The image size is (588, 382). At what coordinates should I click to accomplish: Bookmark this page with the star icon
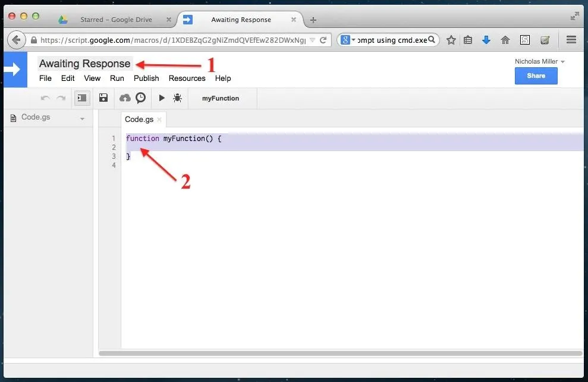pyautogui.click(x=451, y=40)
